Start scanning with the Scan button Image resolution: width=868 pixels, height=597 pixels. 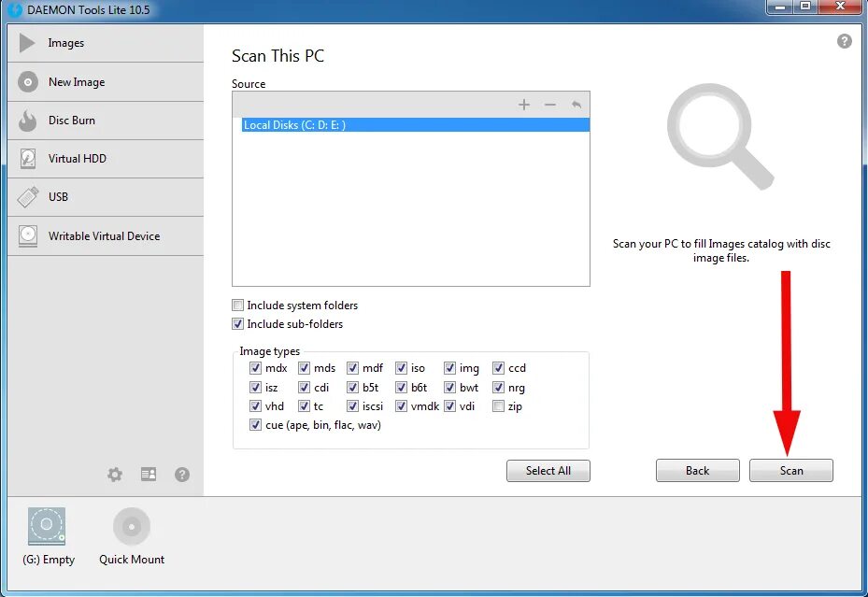[x=791, y=470]
